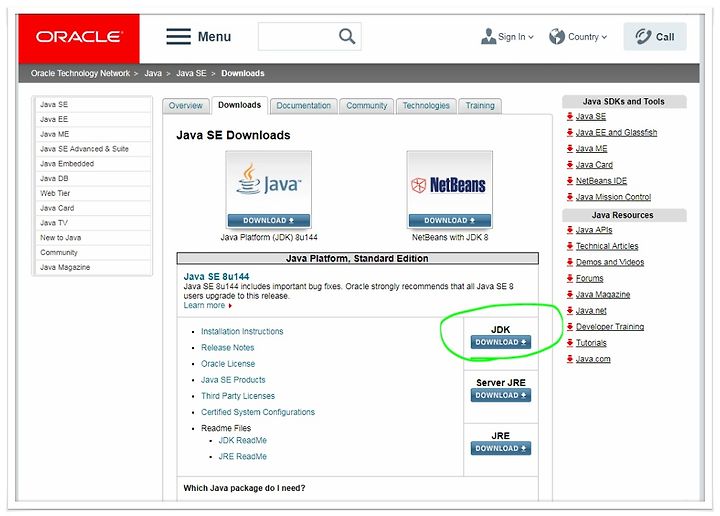Open the hamburger Menu icon

tap(179, 36)
